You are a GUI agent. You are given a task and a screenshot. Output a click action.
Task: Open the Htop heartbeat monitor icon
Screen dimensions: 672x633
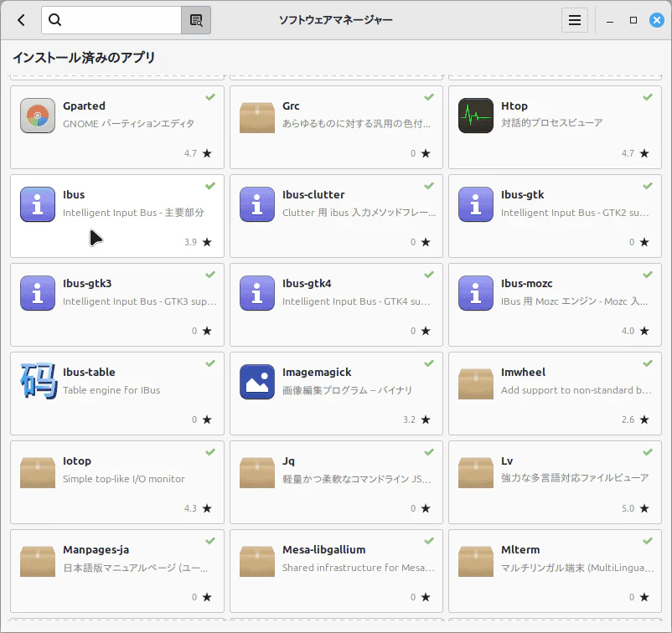coord(476,116)
